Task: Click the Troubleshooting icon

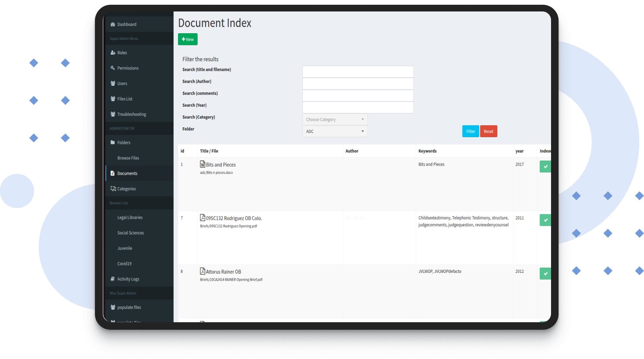Action: pyautogui.click(x=113, y=114)
